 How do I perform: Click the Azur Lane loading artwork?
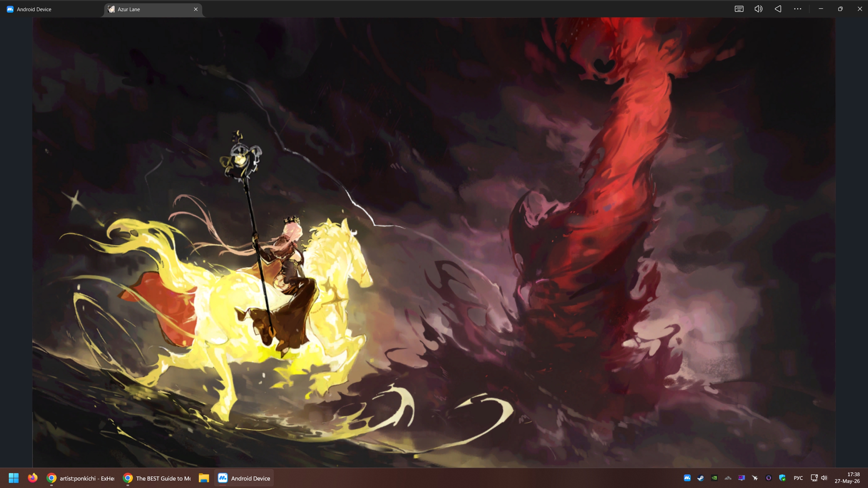[x=434, y=243]
